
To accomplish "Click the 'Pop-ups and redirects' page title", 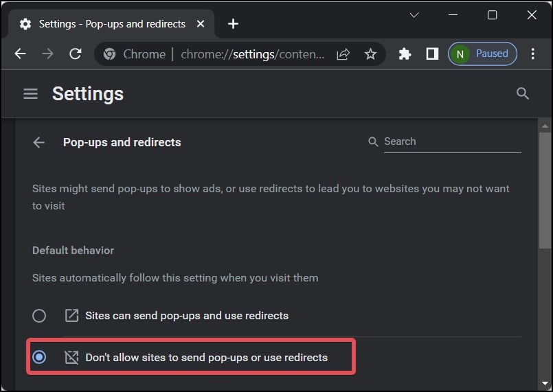I will [x=122, y=142].
